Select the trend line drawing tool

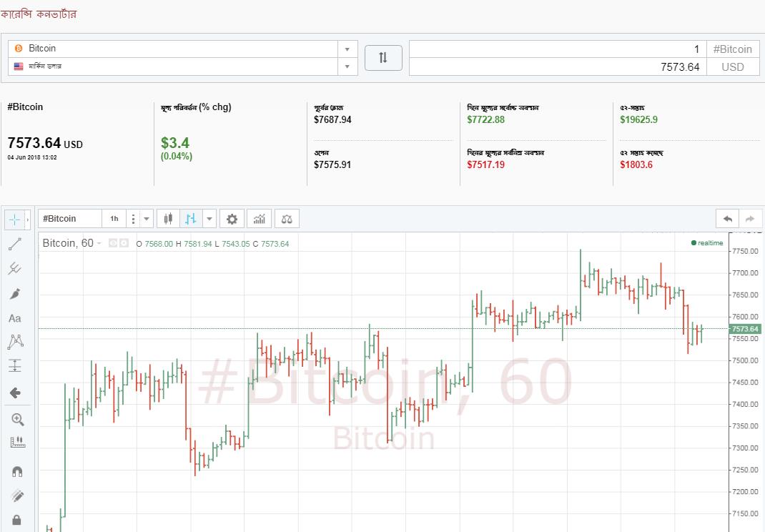pyautogui.click(x=15, y=244)
